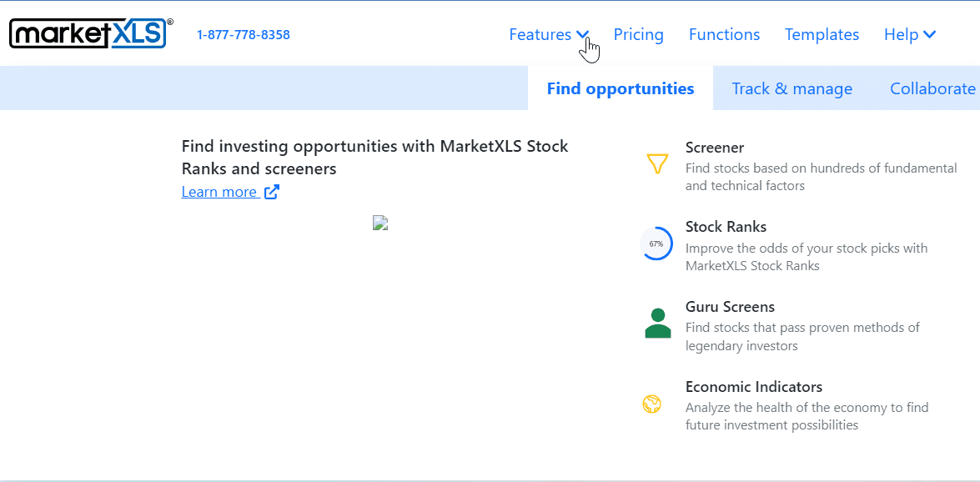Image resolution: width=980 pixels, height=482 pixels.
Task: Click the green Guru Screens person icon
Action: [657, 323]
